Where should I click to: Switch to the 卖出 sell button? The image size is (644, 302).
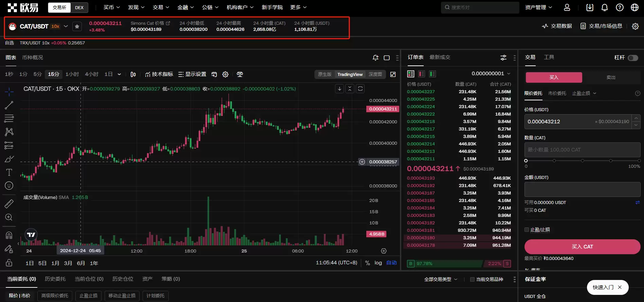611,78
